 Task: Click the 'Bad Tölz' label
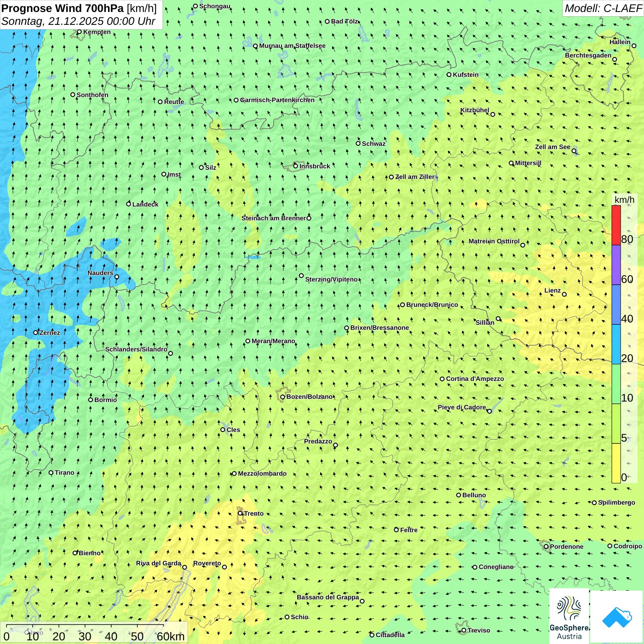[x=345, y=21]
